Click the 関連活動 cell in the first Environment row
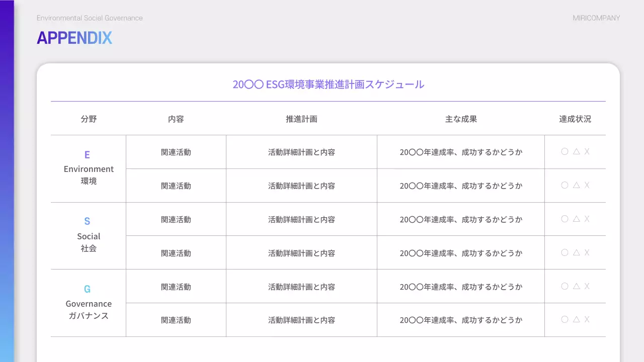The image size is (644, 362). (x=176, y=151)
